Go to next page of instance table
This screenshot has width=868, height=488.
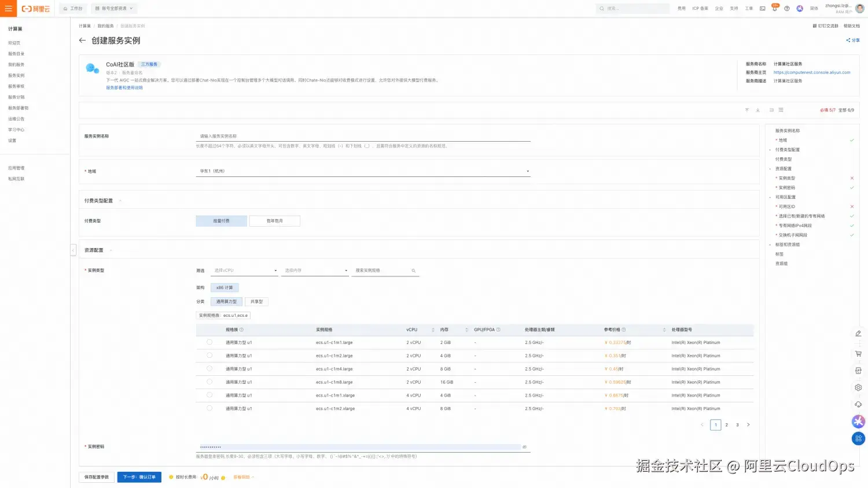point(748,425)
